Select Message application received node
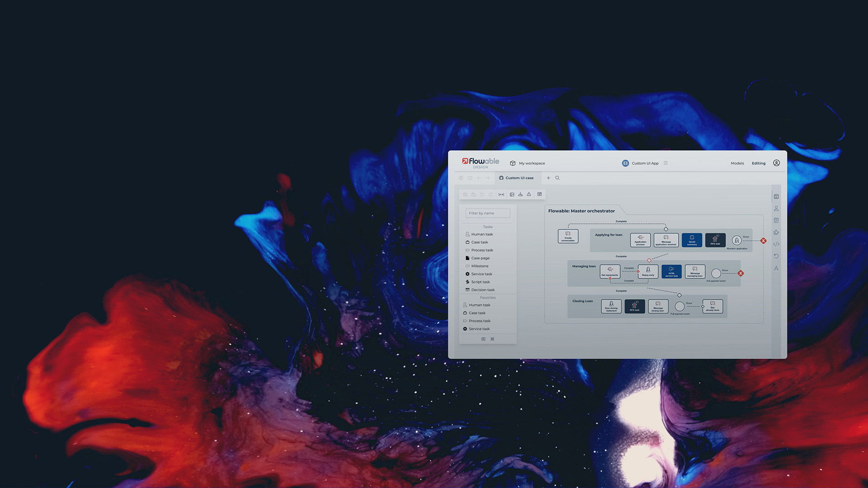This screenshot has height=488, width=868. click(x=666, y=240)
